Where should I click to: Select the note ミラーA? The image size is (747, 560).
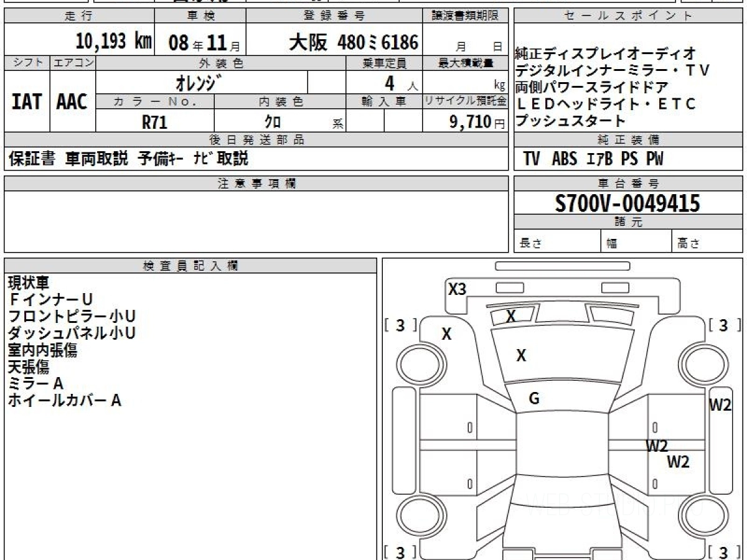pos(35,383)
